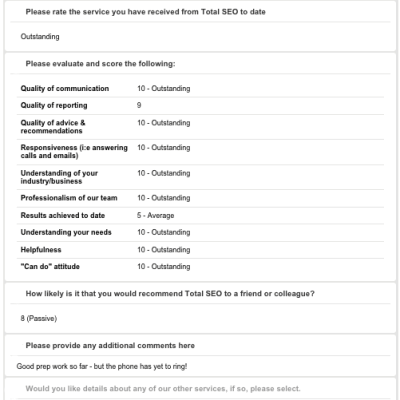Image resolution: width=400 pixels, height=400 pixels.
Task: Select the 'Good prep work so far' comment
Action: point(102,366)
